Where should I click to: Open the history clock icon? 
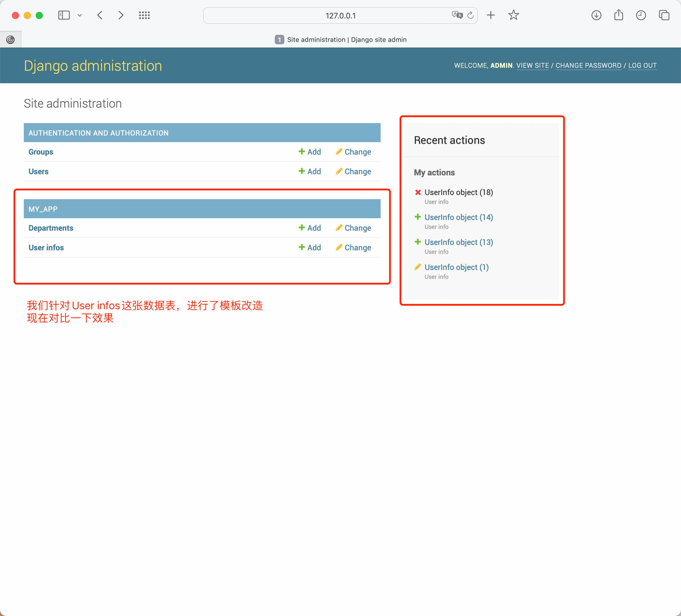(x=641, y=15)
